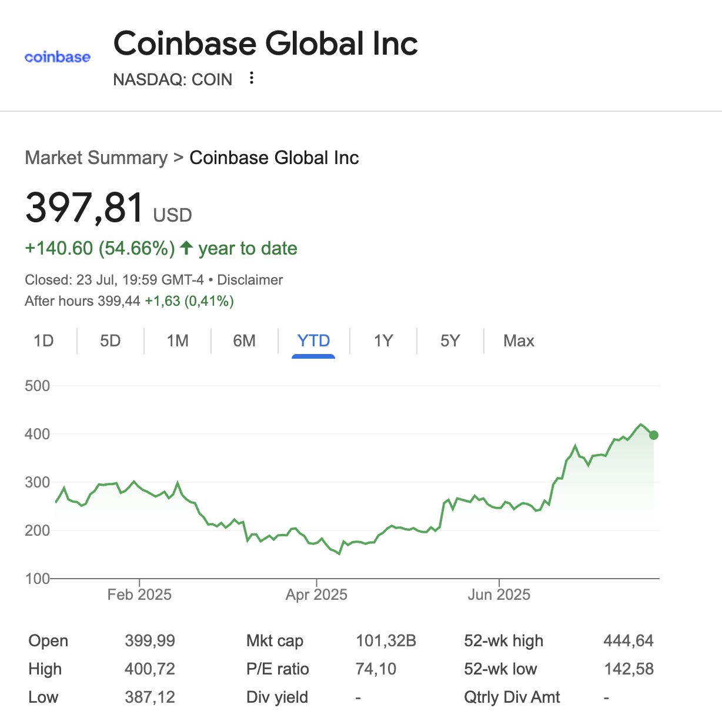The height and width of the screenshot is (728, 722).
Task: Select the Max time range
Action: click(519, 341)
